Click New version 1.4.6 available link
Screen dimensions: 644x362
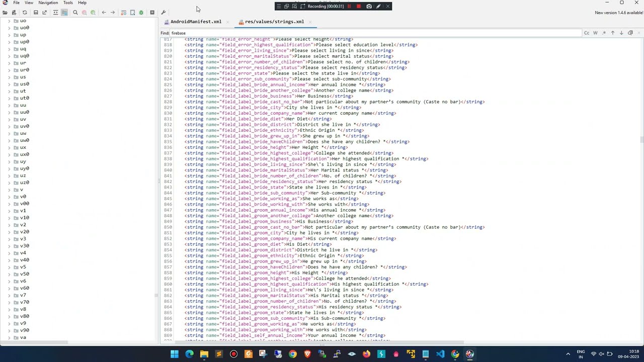click(x=619, y=13)
